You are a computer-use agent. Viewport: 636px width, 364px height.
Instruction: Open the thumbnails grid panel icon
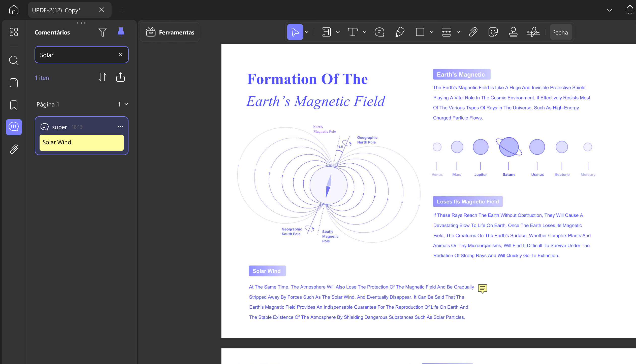pyautogui.click(x=14, y=32)
